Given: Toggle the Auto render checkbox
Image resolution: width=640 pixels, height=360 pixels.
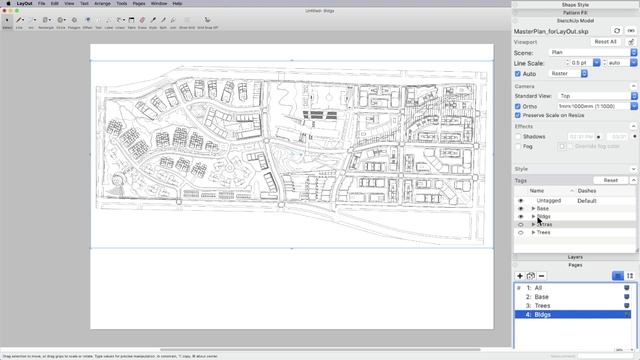Looking at the screenshot, I should pos(518,74).
